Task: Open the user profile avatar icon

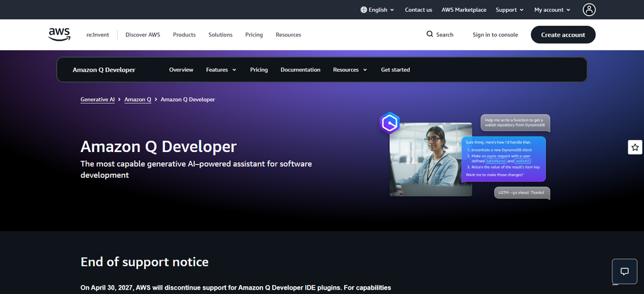Action: (x=589, y=10)
